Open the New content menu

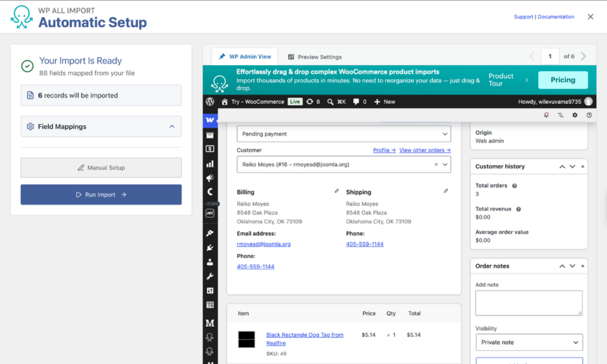pos(384,101)
